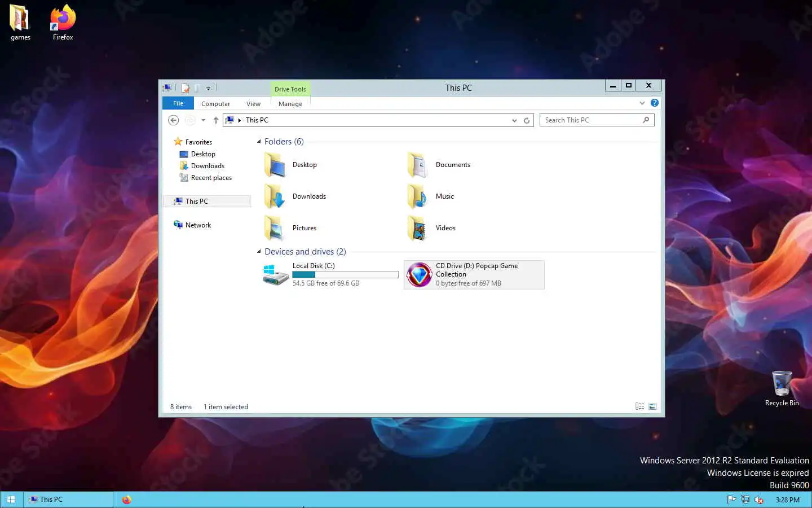Click the 3:28 PM taskbar clock
Screen dimensions: 812x508
[787, 500]
